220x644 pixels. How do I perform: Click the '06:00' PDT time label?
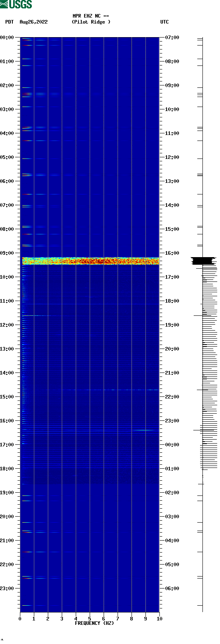7,181
